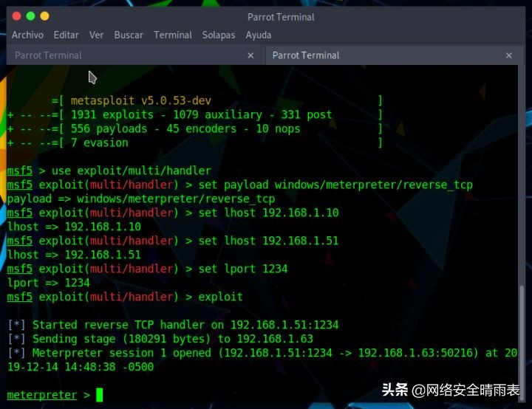Click the '19-12-14 14:48:38 -0500' timestamp
This screenshot has width=532, height=409.
pos(81,367)
